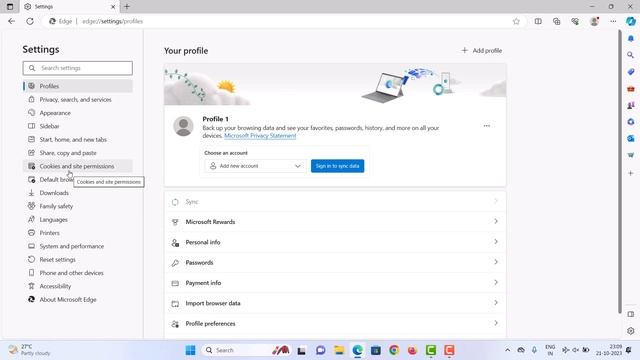Screen dimensions: 640x360
Task: Expand Import browser data row
Action: pyautogui.click(x=335, y=303)
